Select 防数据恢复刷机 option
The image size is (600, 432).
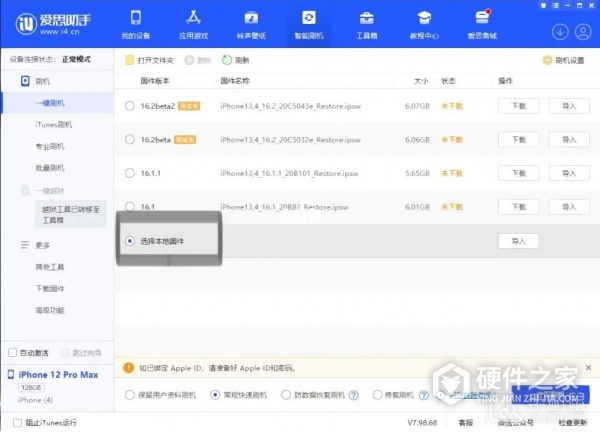coord(286,395)
